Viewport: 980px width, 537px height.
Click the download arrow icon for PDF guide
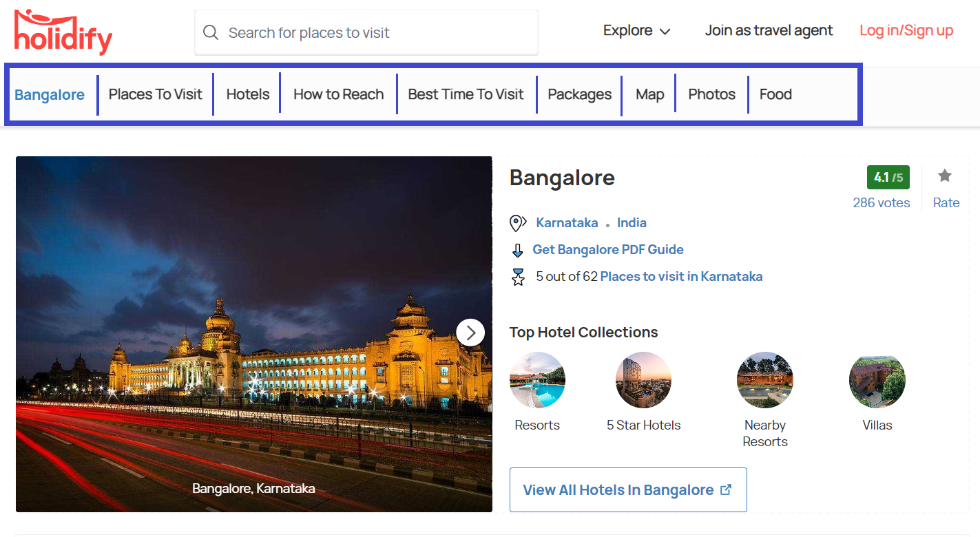518,250
